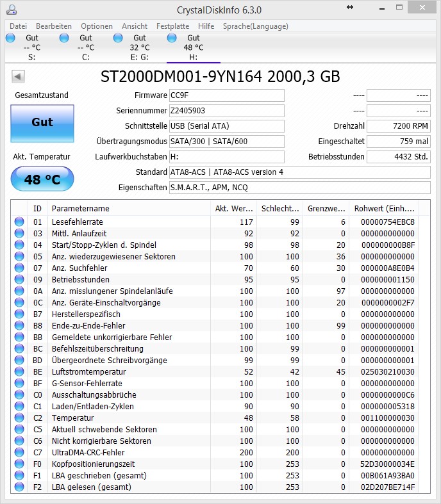Click the double-arrow resize icon in title bar
441x504 pixels.
[x=350, y=7]
